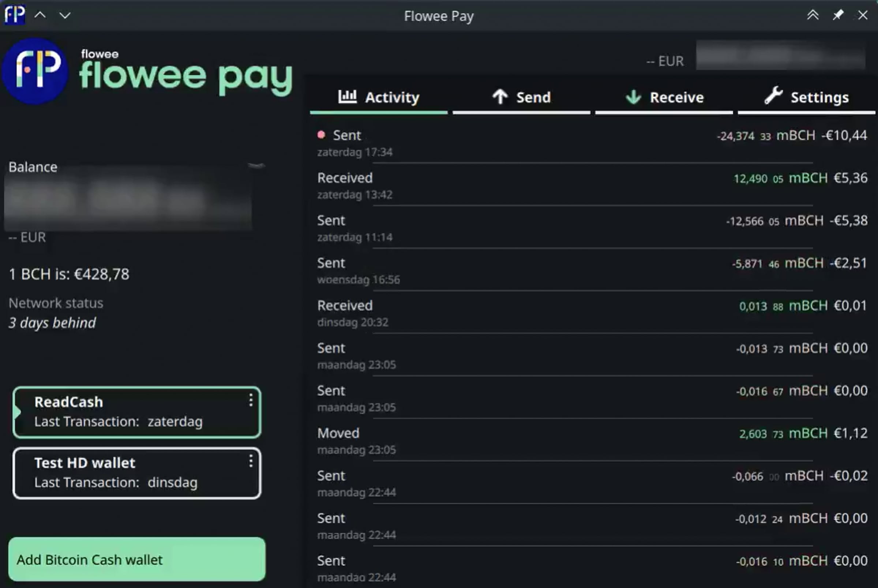This screenshot has width=878, height=588.
Task: Open the Received transaction from dinsdag 20:32
Action: point(592,313)
